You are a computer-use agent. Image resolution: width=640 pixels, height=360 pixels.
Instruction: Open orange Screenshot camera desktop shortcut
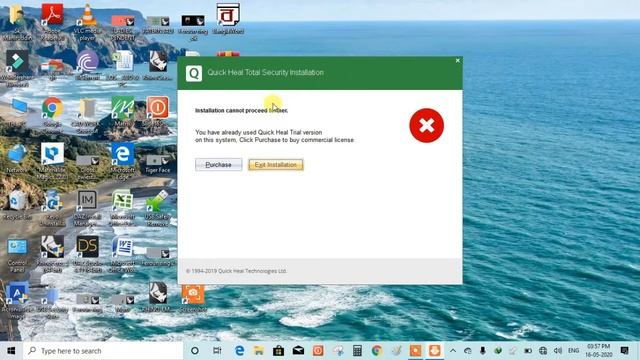[x=193, y=298]
